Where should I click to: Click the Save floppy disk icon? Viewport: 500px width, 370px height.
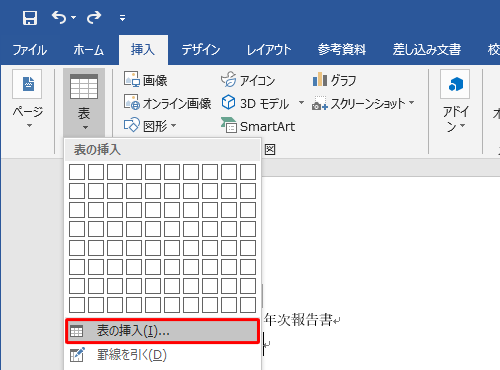pos(30,17)
